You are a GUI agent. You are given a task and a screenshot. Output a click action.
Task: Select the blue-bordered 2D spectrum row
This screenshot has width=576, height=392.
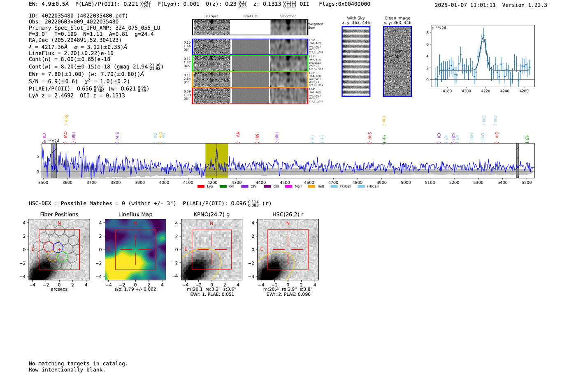tap(250, 47)
